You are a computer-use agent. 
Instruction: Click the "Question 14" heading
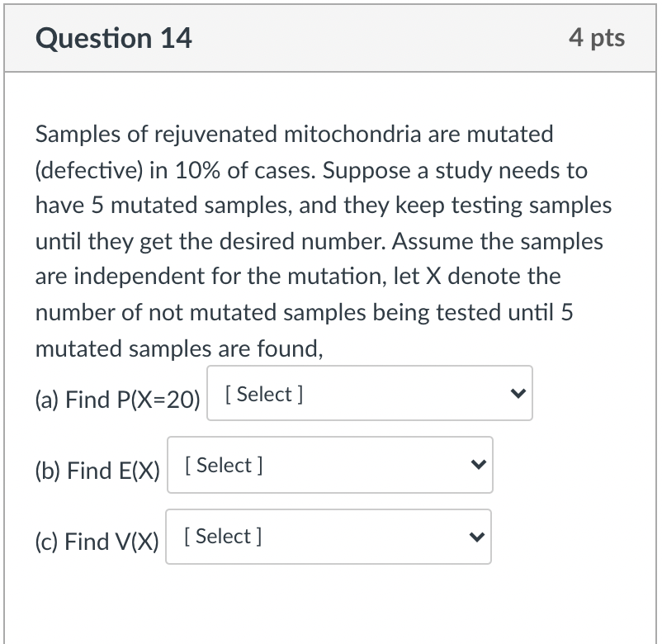click(x=114, y=38)
